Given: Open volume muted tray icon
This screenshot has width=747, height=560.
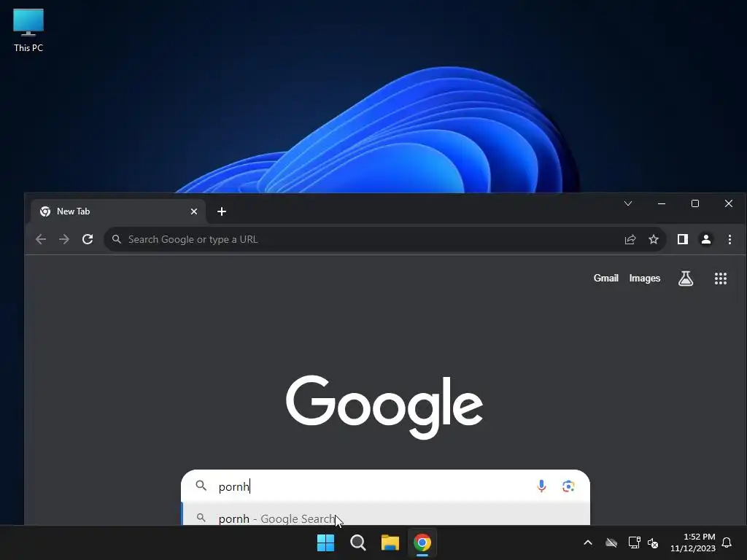Looking at the screenshot, I should [x=653, y=542].
